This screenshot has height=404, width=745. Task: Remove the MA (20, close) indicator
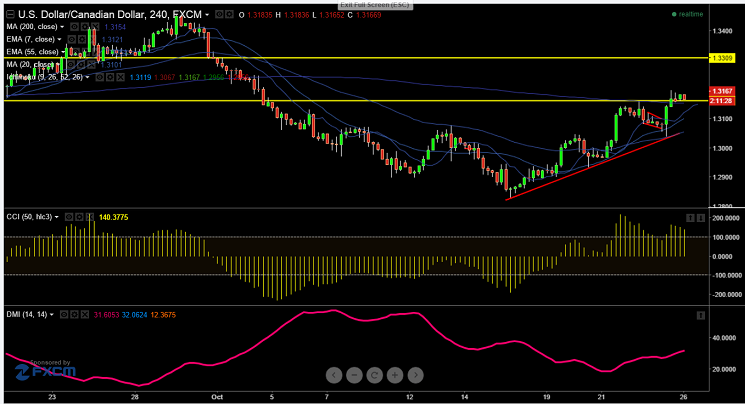point(92,65)
